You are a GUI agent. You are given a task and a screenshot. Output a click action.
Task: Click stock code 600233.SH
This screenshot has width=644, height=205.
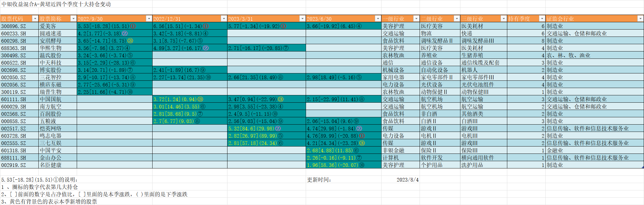[19, 34]
